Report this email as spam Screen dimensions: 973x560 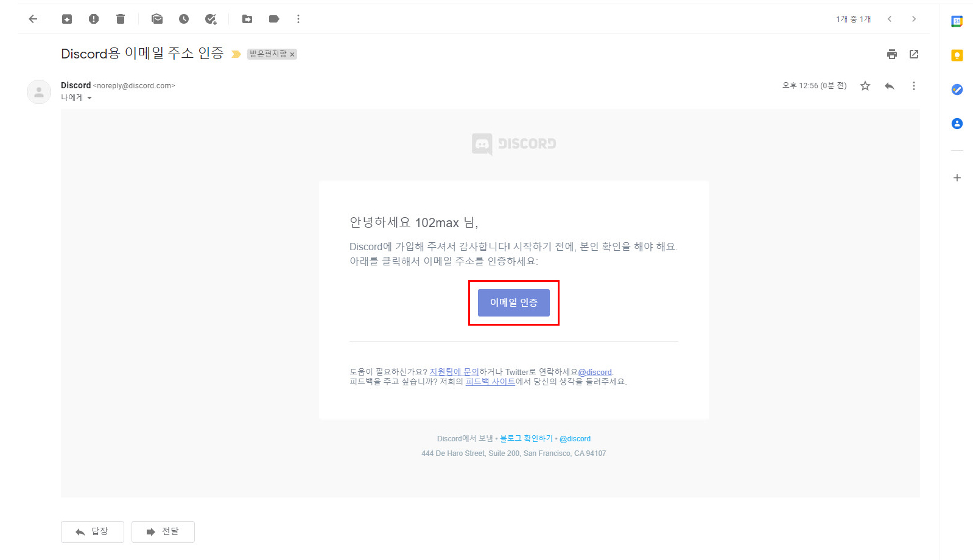point(94,19)
